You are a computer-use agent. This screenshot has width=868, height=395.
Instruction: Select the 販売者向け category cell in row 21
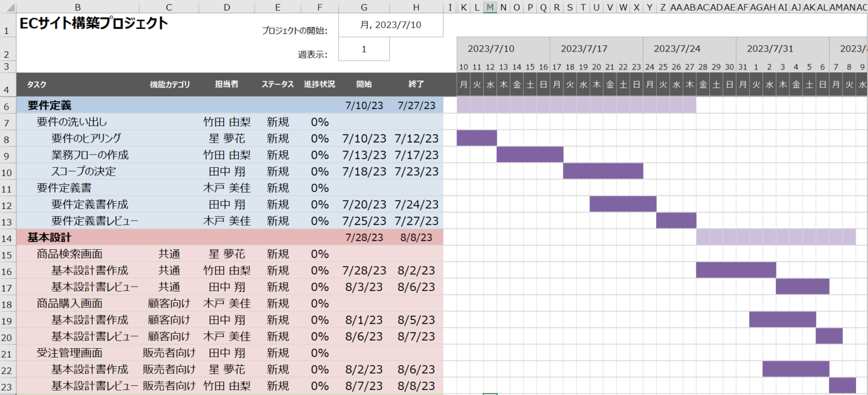tap(169, 353)
